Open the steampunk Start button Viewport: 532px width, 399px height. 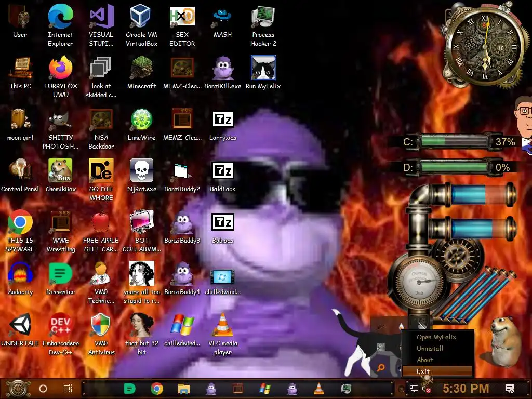(x=18, y=389)
